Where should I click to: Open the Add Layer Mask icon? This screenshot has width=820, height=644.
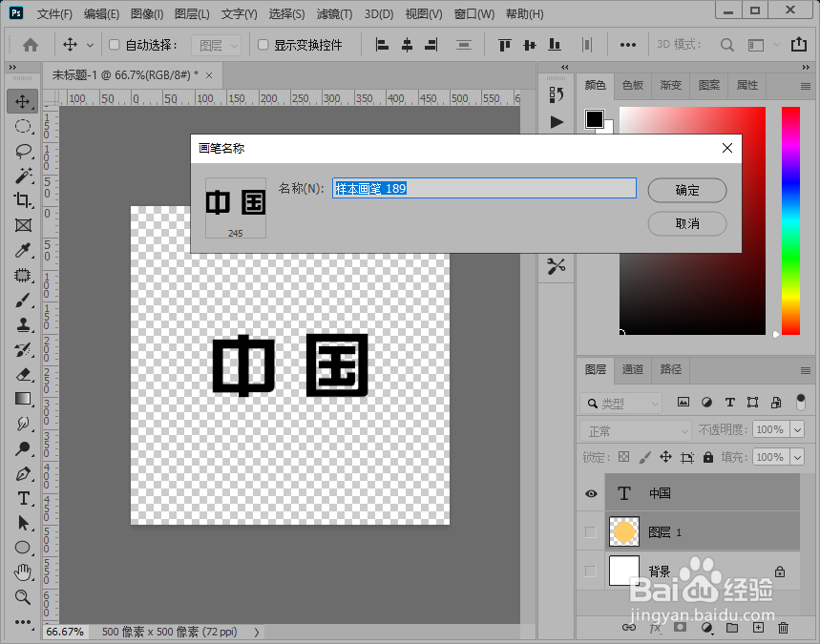[x=678, y=627]
